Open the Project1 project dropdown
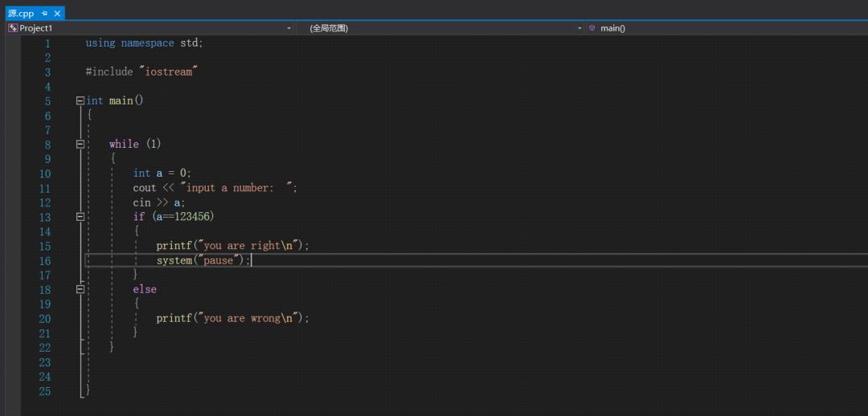The height and width of the screenshot is (416, 868). [289, 27]
